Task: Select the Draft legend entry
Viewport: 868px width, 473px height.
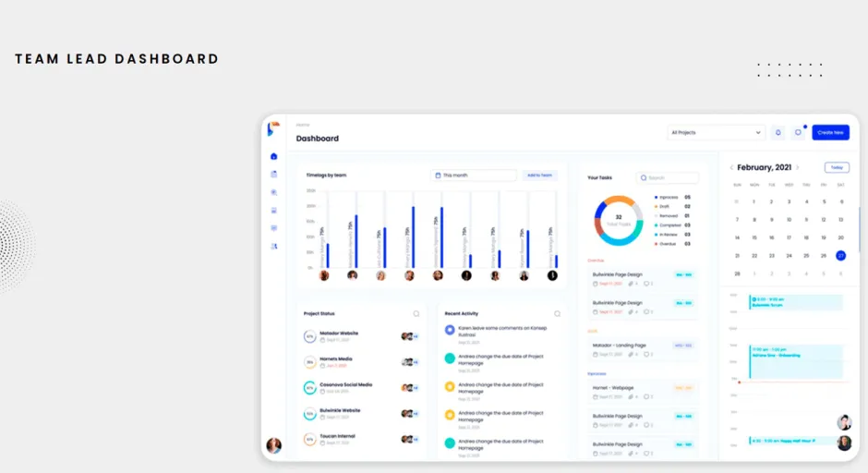Action: click(672, 207)
